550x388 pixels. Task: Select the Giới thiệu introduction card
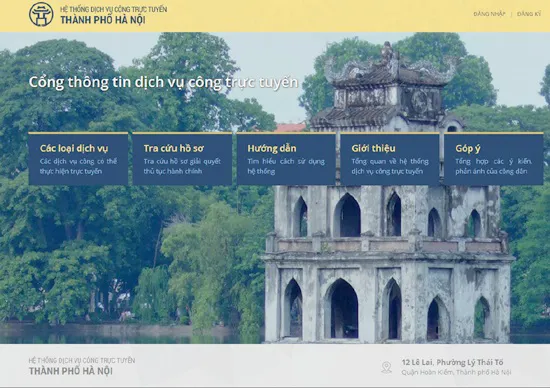pos(390,159)
